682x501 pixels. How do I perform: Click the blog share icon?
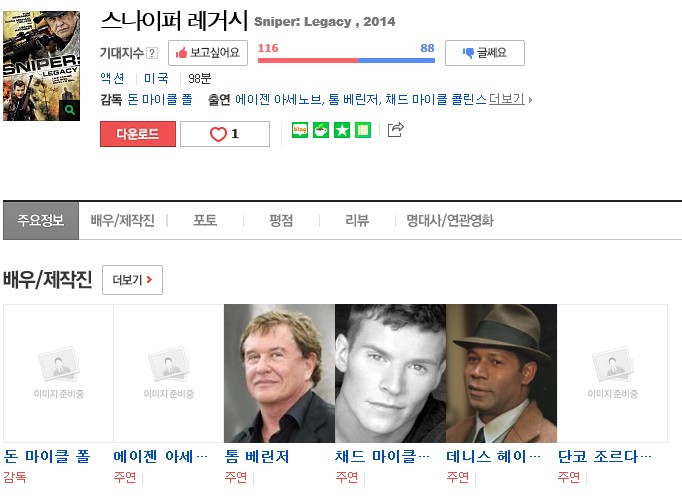(x=300, y=130)
